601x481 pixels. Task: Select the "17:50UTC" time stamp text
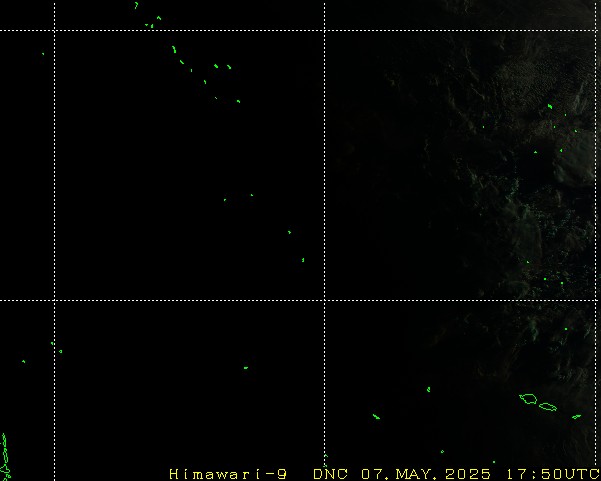click(553, 474)
